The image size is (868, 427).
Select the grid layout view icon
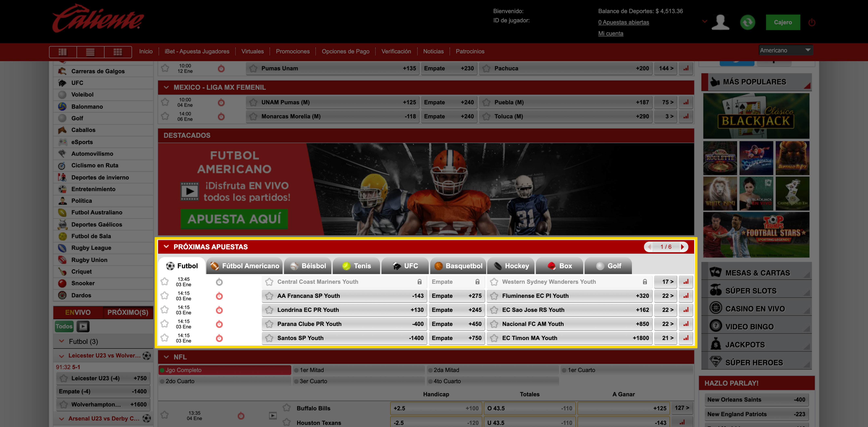click(x=118, y=52)
